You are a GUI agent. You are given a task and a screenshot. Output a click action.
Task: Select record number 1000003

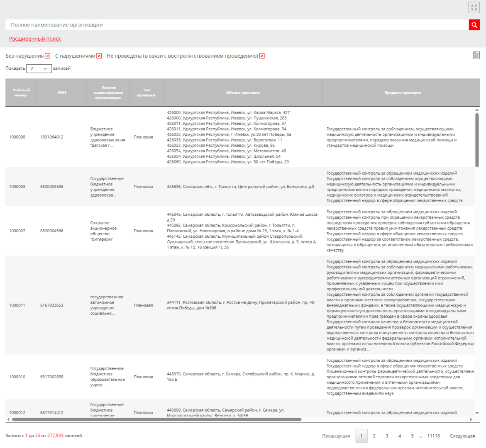click(x=17, y=187)
